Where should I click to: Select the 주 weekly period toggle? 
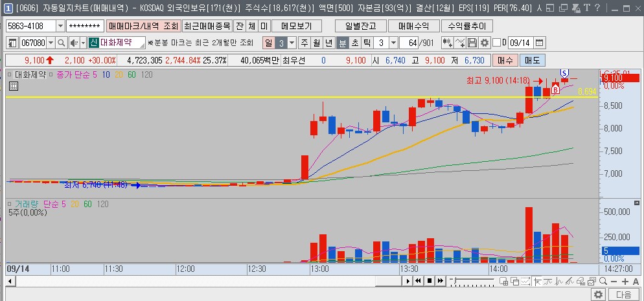click(305, 43)
